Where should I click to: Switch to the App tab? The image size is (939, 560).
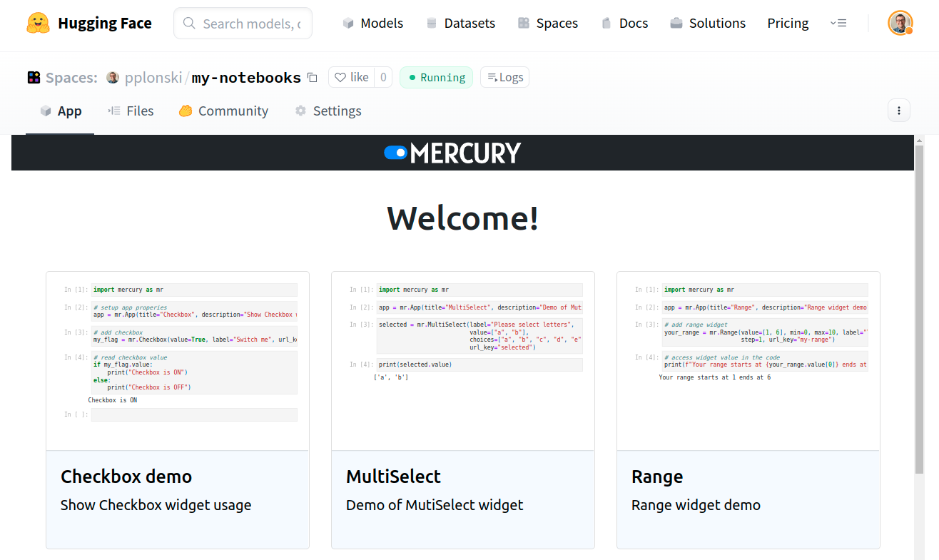(61, 111)
